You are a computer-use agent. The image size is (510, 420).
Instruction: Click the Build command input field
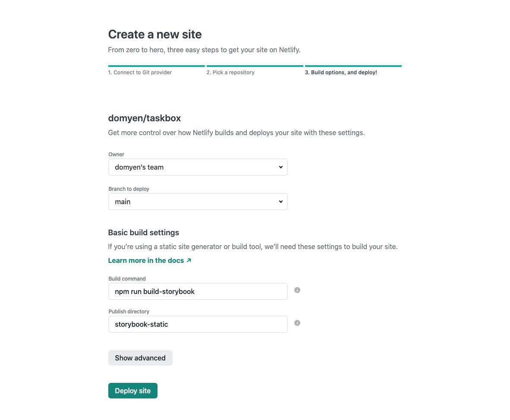tap(198, 291)
